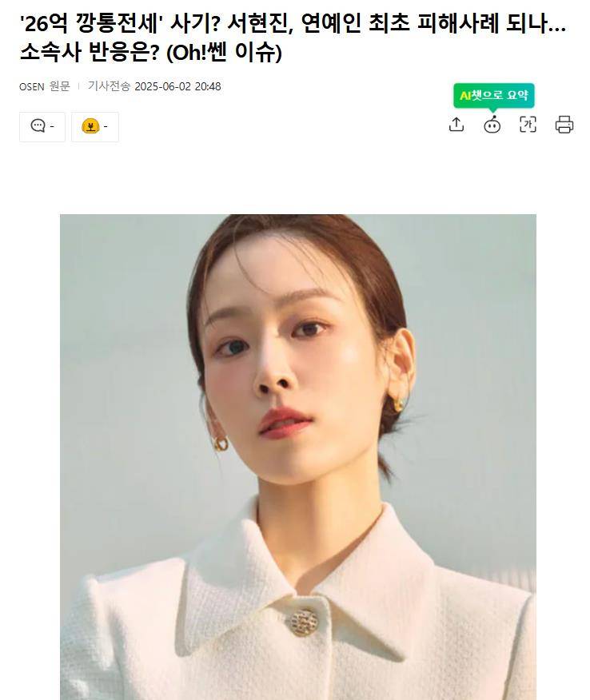This screenshot has height=700, width=590.
Task: Click the AI chatbot robot icon
Action: click(492, 125)
